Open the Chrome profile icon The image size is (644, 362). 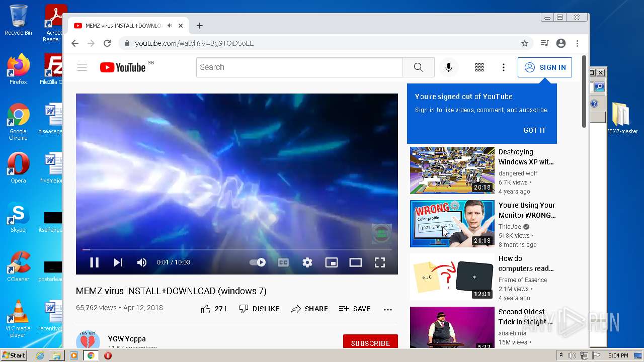561,43
